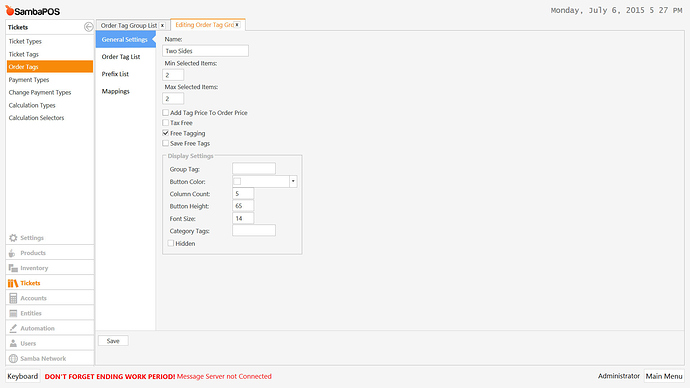Click the Min Selected Items field
The width and height of the screenshot is (690, 388).
[x=173, y=75]
